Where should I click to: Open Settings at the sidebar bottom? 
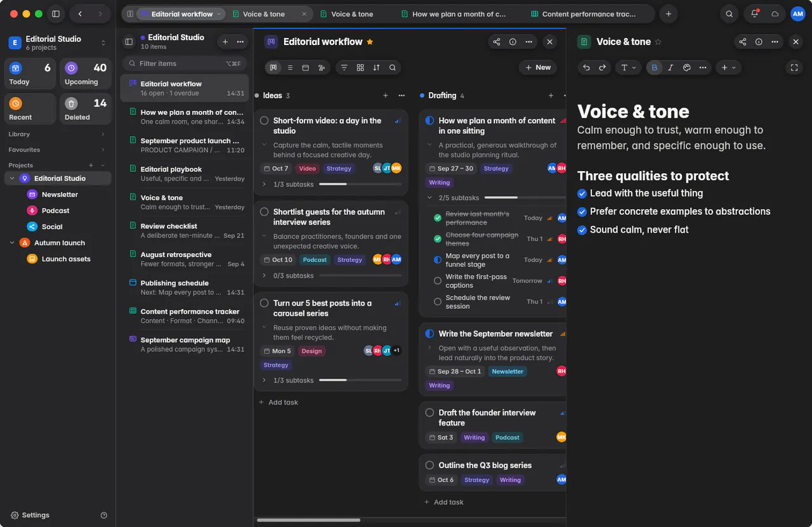[30, 515]
